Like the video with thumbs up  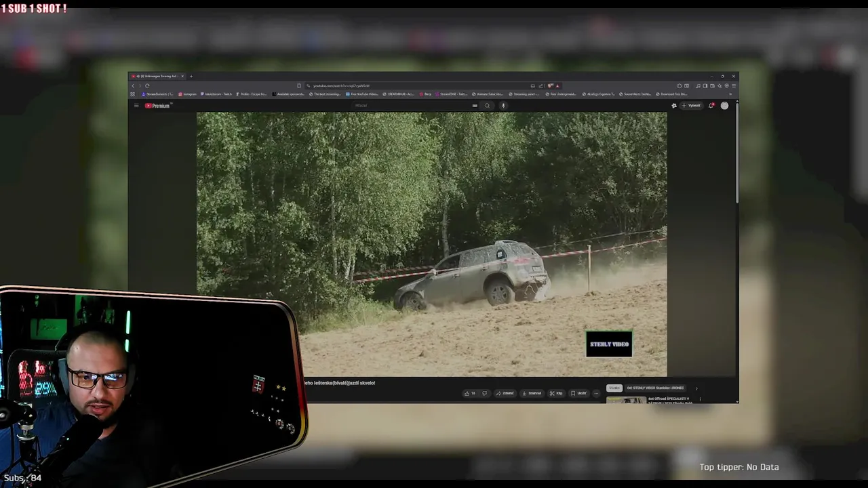tap(470, 393)
